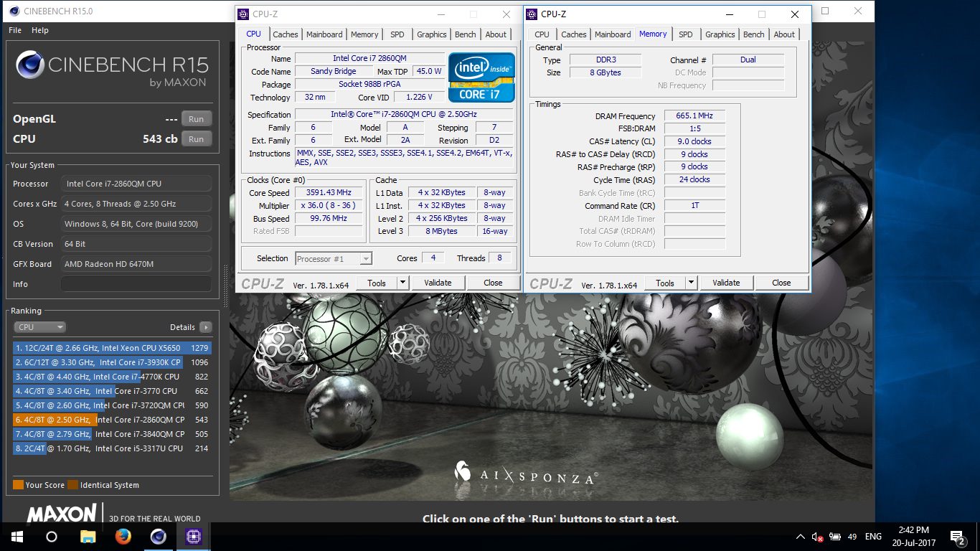This screenshot has height=551, width=980.
Task: Open Caches tab in CPU-Z Timings window
Action: point(574,34)
